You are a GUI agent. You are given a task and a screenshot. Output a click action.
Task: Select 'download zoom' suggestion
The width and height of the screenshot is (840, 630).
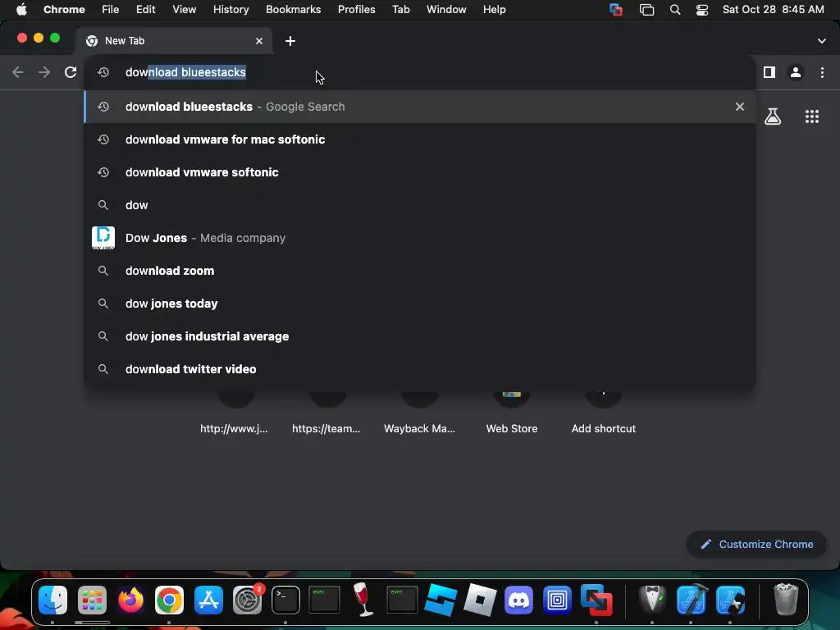pos(420,271)
